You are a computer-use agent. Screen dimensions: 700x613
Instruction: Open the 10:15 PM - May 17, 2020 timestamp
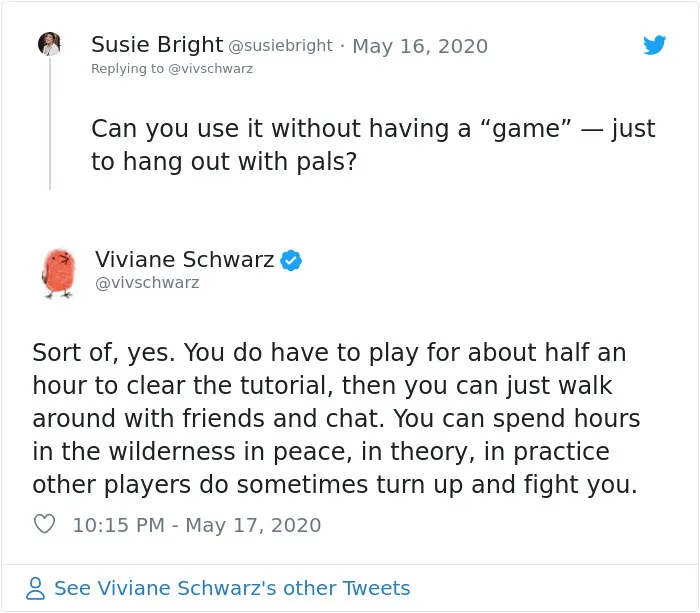(197, 525)
